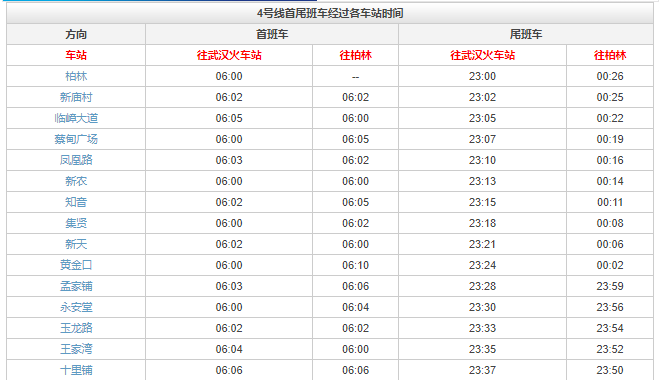This screenshot has height=380, width=662.
Task: Click 23:13 in the 新农 row
Action: pyautogui.click(x=483, y=181)
